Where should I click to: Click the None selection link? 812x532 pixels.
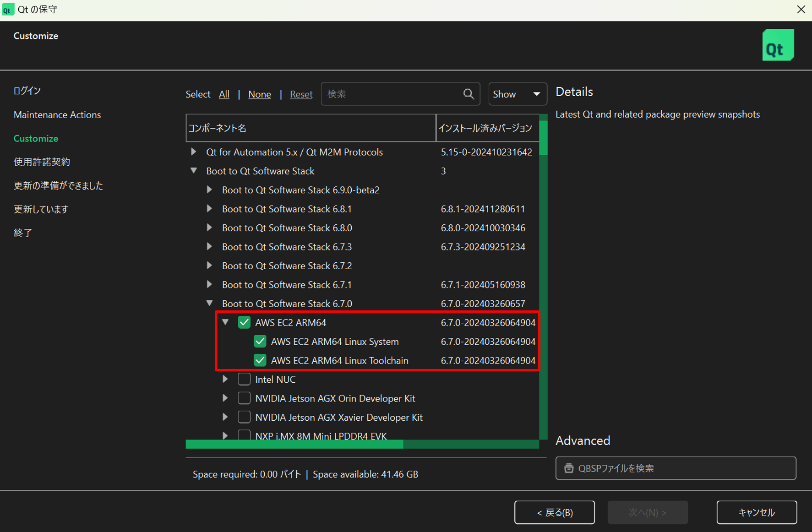259,94
